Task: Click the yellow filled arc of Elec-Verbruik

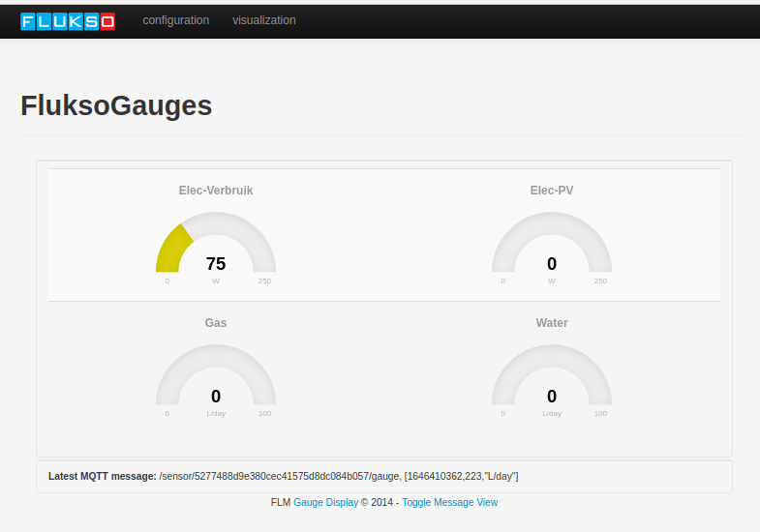Action: point(170,250)
